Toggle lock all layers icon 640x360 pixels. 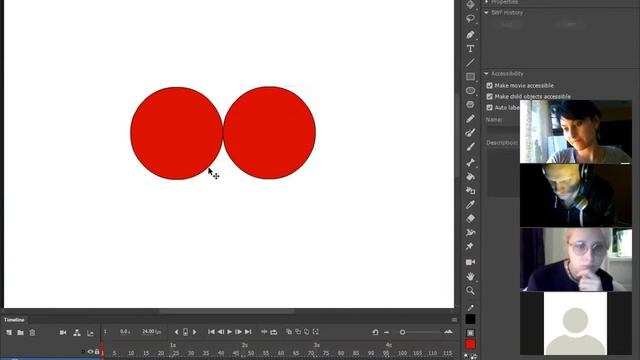pos(97,351)
